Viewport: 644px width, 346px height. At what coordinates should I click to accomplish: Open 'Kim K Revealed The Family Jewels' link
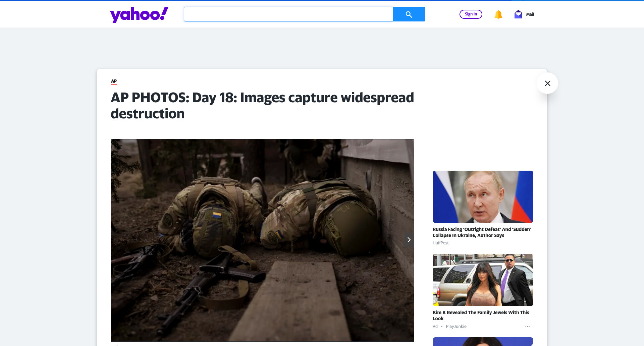pos(481,315)
